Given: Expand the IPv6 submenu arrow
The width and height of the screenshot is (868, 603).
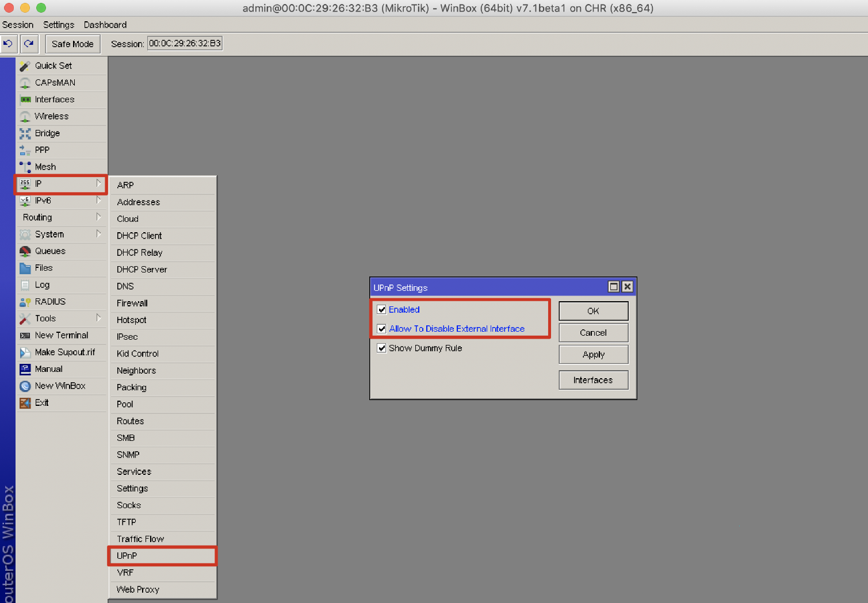Looking at the screenshot, I should coord(98,200).
